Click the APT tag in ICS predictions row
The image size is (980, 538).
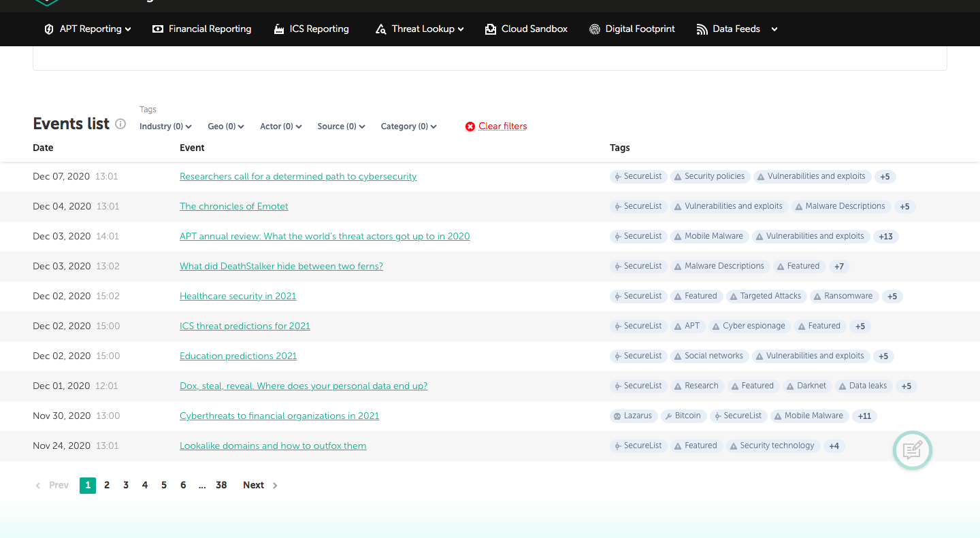tap(687, 326)
